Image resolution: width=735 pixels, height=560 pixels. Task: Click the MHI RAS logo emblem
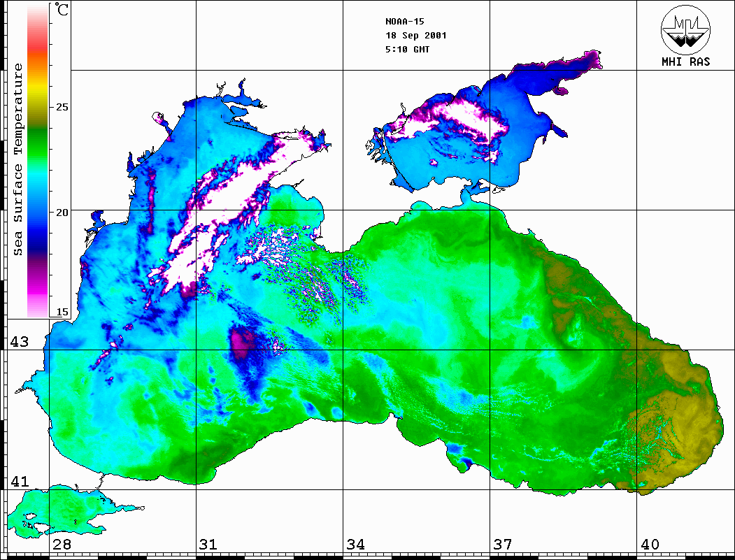(685, 29)
